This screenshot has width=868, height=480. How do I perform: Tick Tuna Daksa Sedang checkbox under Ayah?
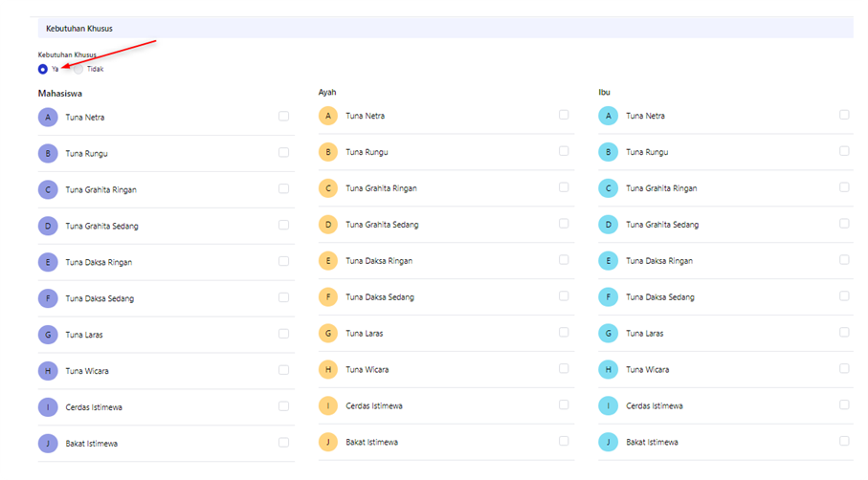(564, 295)
